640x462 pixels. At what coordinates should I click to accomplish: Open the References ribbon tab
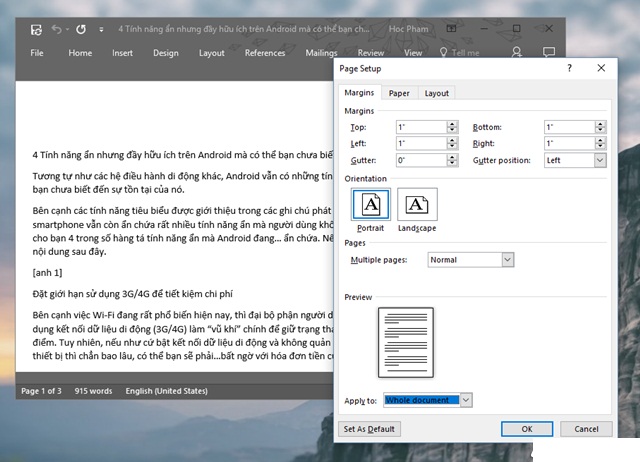point(265,53)
